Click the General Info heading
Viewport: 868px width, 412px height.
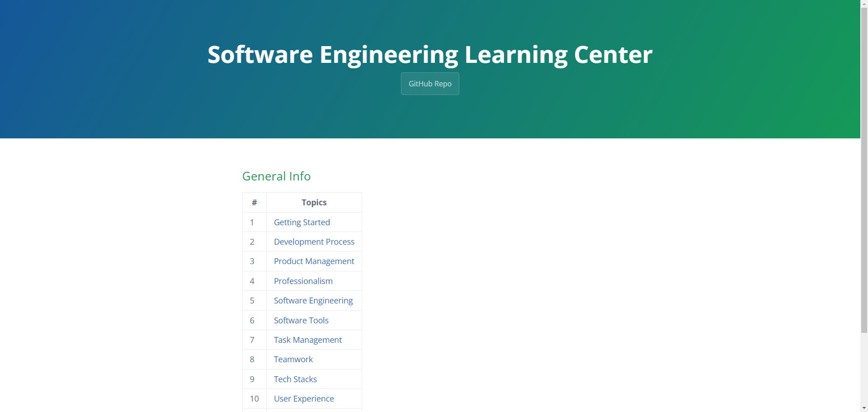[x=276, y=176]
